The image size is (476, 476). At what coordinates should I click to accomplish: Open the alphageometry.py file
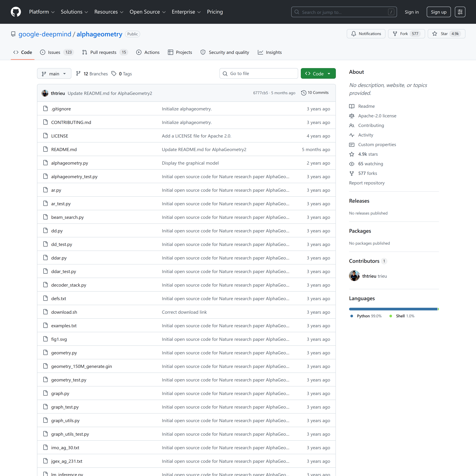(x=69, y=163)
